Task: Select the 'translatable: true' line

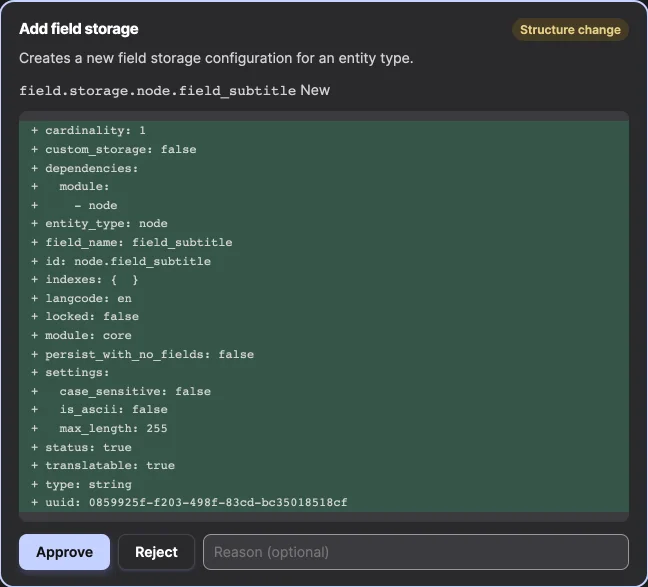Action: click(x=324, y=465)
